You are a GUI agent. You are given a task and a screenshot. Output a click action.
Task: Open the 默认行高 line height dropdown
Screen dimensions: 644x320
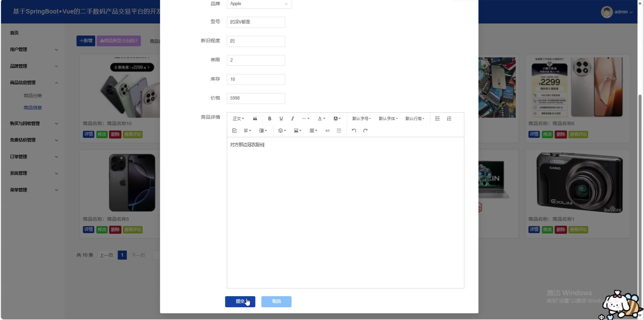415,119
